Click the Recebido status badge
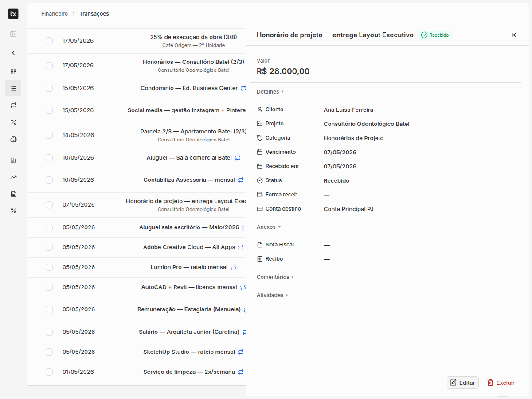 click(435, 35)
